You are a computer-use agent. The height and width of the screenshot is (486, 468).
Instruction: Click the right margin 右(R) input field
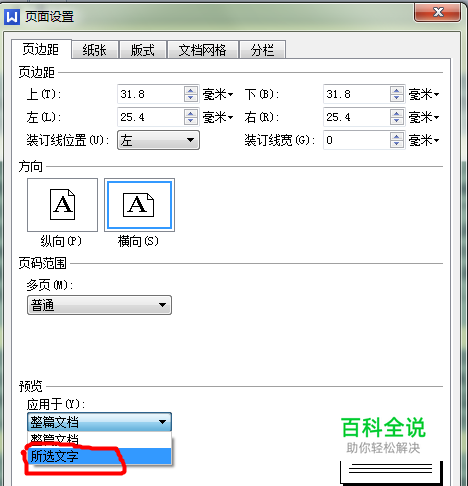coord(357,117)
